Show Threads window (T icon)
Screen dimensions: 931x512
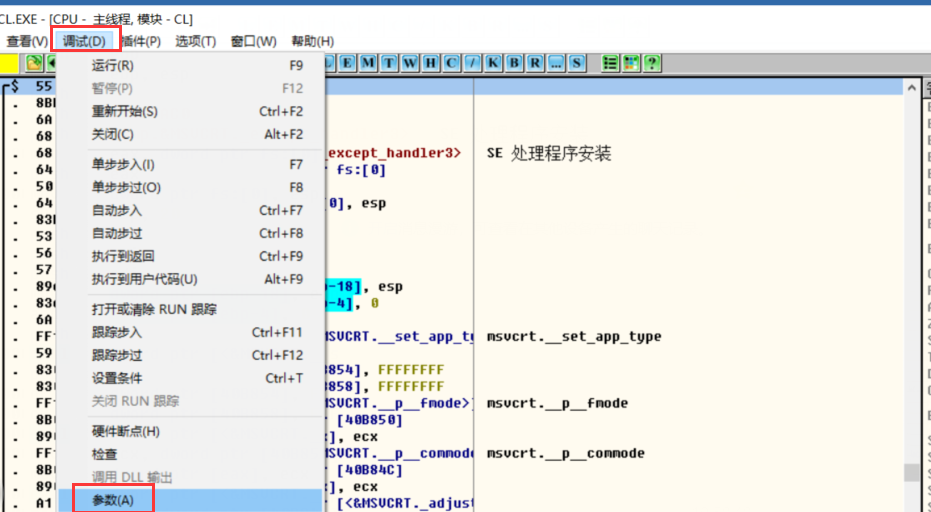389,63
